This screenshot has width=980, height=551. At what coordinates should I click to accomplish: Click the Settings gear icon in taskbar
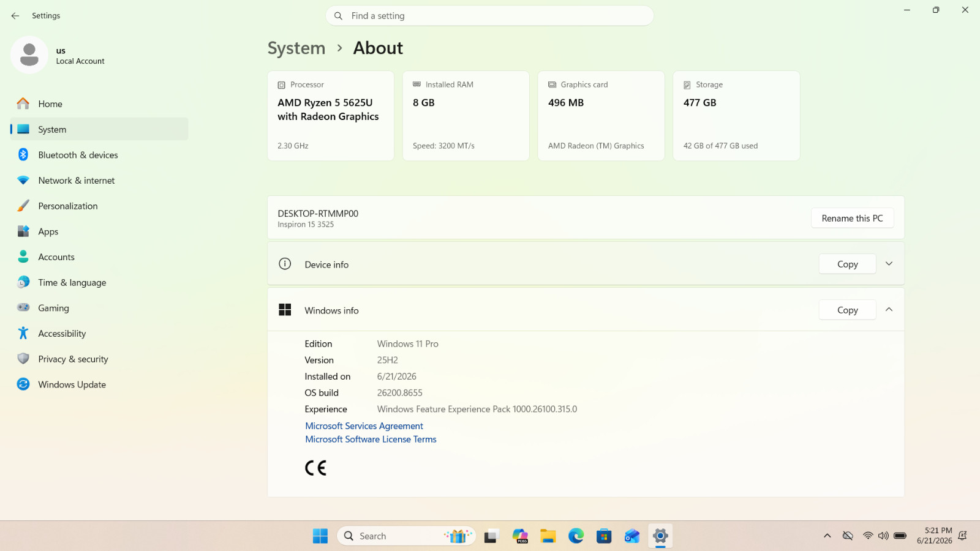660,536
